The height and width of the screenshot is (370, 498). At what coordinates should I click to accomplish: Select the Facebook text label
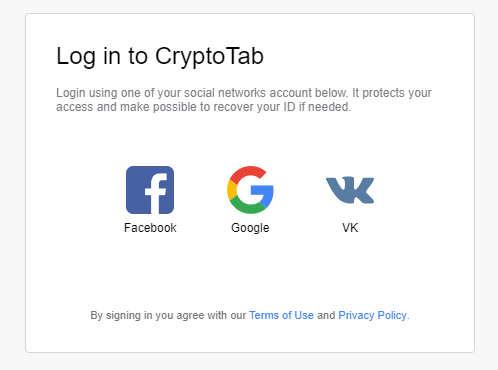(150, 228)
